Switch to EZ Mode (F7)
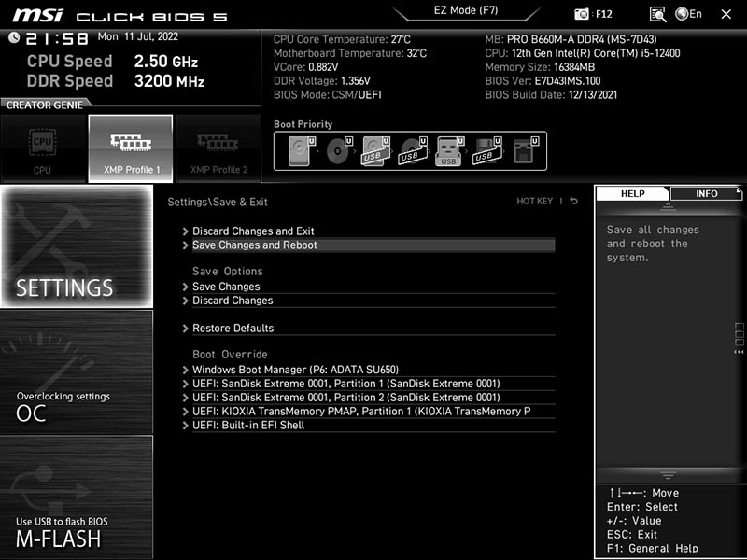The image size is (747, 560). click(465, 11)
